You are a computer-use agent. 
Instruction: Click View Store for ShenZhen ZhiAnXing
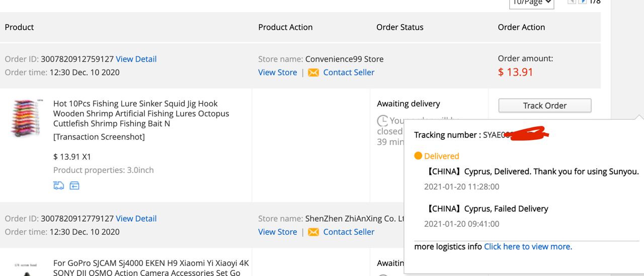tap(277, 232)
